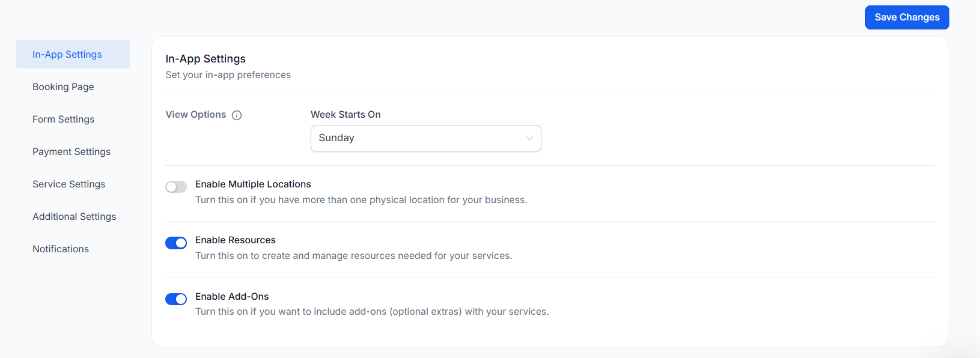Disable the Enable Add-Ons toggle

click(176, 299)
